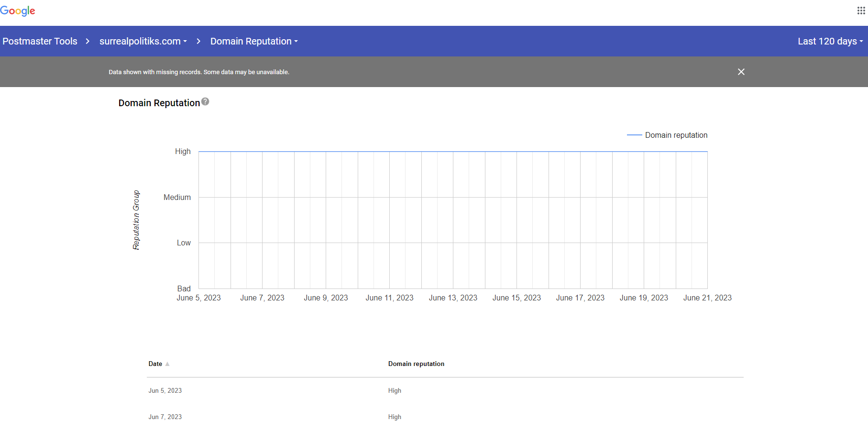Click breadcrumb arrow after Postmaster Tools
Image resolution: width=868 pixels, height=432 pixels.
tap(88, 41)
